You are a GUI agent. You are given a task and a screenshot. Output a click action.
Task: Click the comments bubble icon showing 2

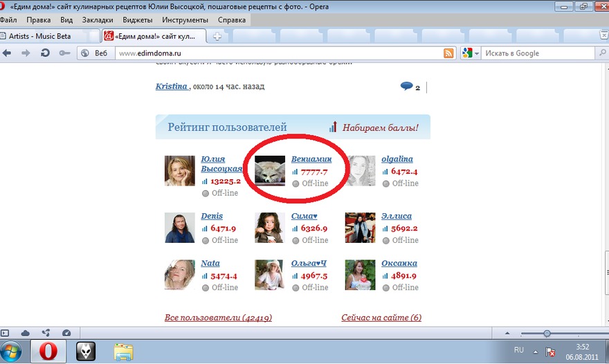(406, 87)
